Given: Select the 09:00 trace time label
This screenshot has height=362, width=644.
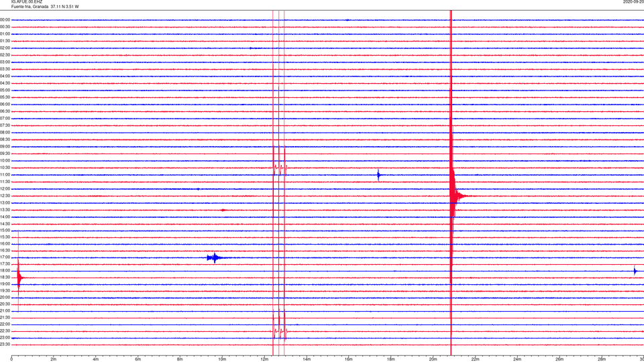Looking at the screenshot, I should click(5, 147).
